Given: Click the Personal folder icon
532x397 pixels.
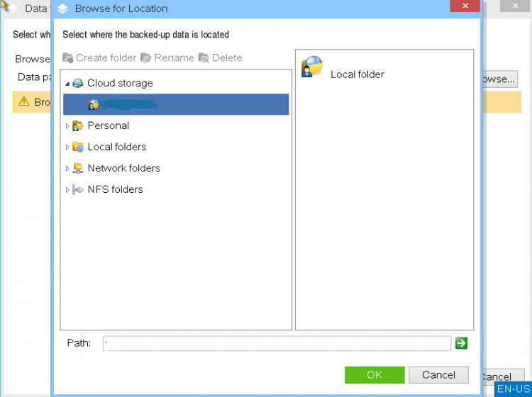Looking at the screenshot, I should (x=78, y=125).
